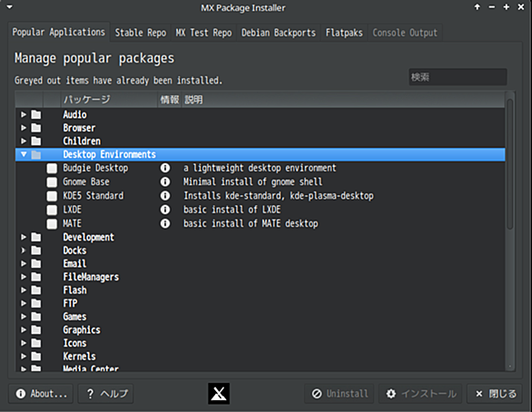
Task: Open info for Budgie Desktop package
Action: tap(165, 168)
